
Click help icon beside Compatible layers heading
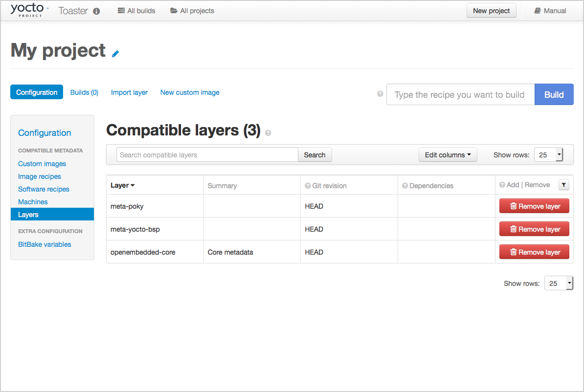tap(268, 132)
